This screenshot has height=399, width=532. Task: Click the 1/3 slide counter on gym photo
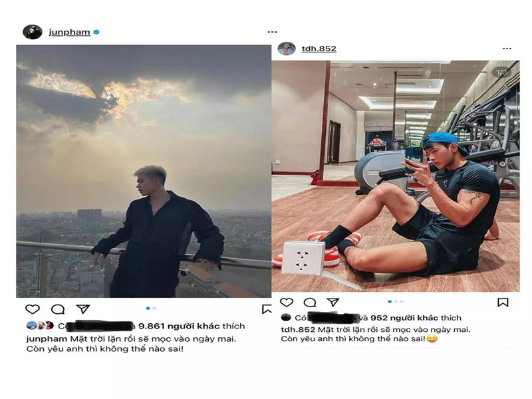pos(502,72)
